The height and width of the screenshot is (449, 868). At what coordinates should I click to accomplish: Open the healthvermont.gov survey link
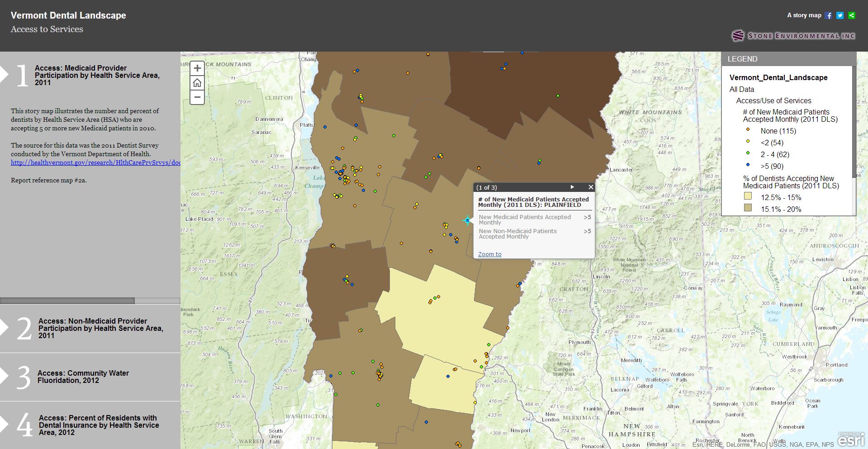click(x=95, y=162)
